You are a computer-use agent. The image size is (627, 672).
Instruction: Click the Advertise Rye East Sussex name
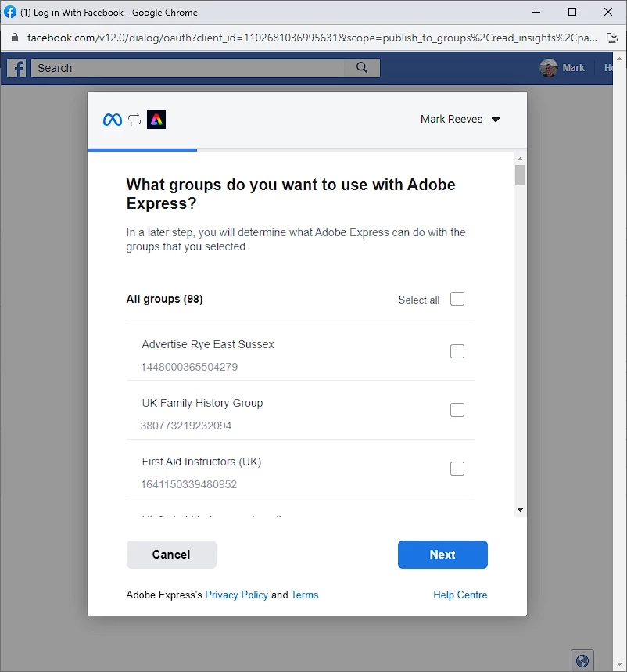(208, 344)
